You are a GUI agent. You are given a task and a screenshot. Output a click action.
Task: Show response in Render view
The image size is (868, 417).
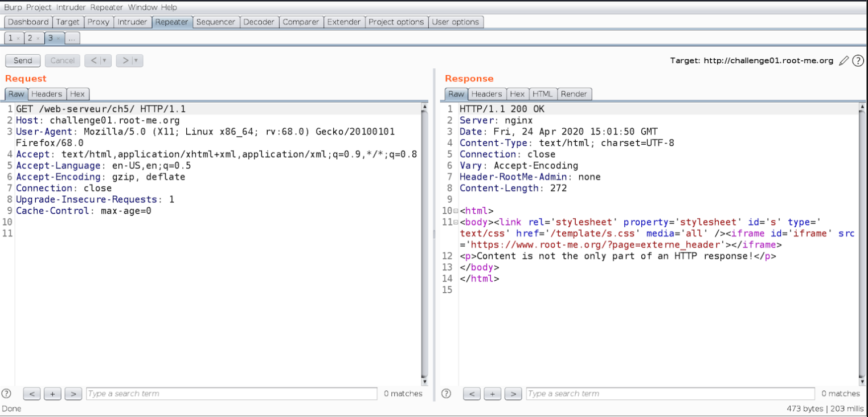(x=574, y=94)
